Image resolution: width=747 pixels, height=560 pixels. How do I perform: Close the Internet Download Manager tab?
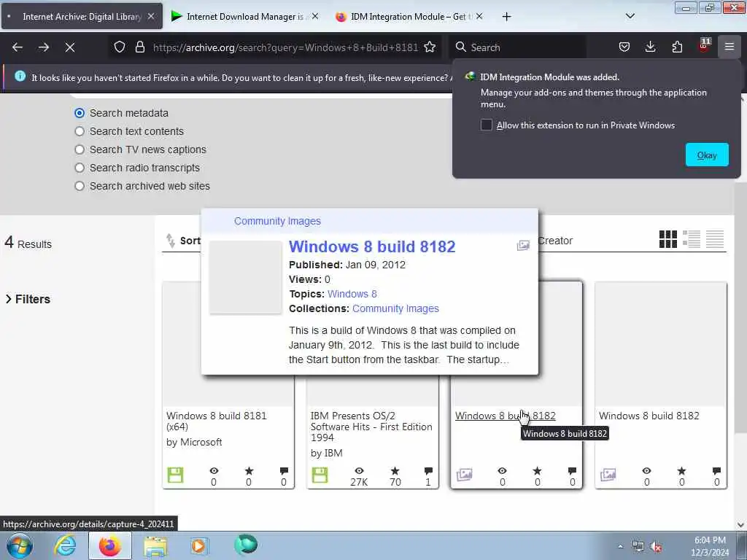[x=315, y=16]
